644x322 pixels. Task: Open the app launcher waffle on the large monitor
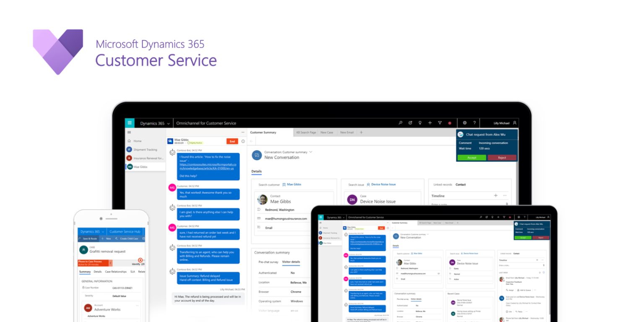point(130,123)
